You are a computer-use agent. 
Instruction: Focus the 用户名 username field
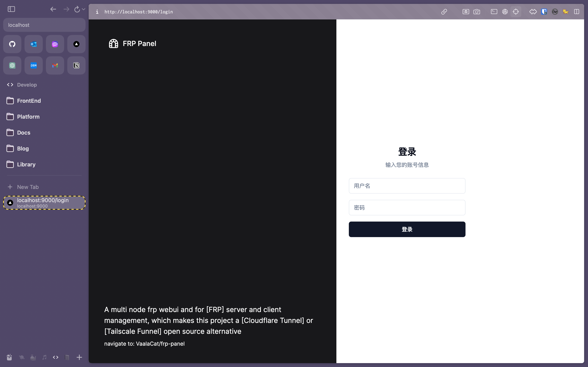(x=407, y=186)
